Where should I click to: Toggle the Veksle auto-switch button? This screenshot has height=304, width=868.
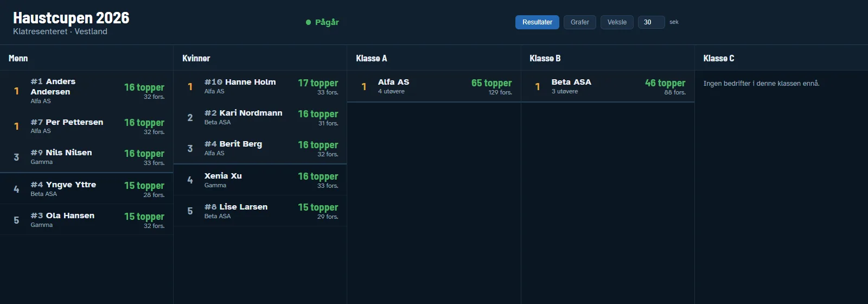tap(617, 22)
